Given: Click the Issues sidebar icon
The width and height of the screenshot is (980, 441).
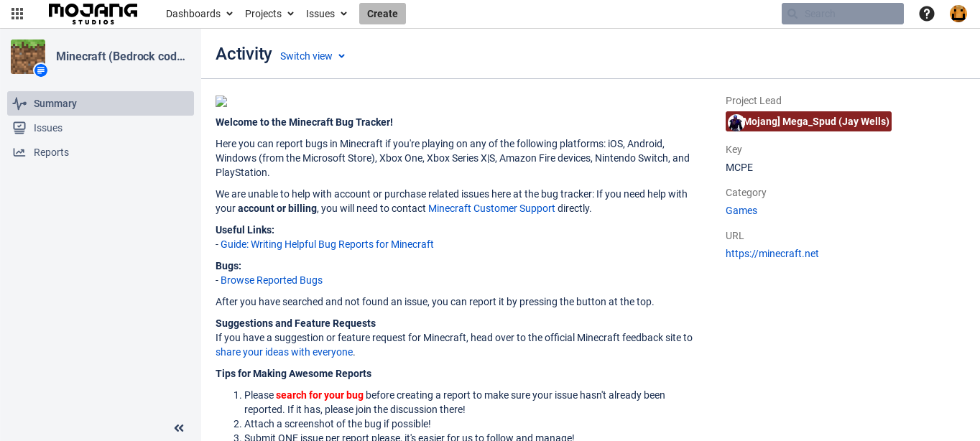Looking at the screenshot, I should [x=19, y=128].
